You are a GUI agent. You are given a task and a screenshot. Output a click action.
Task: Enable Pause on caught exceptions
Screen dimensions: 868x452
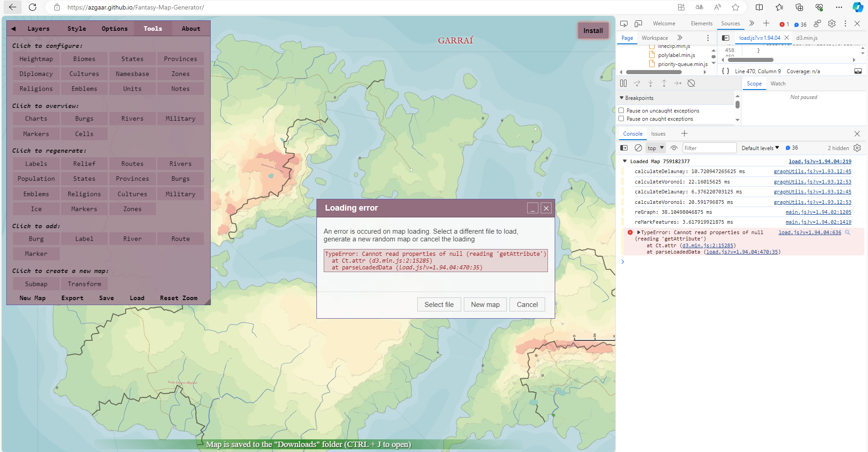click(x=622, y=118)
